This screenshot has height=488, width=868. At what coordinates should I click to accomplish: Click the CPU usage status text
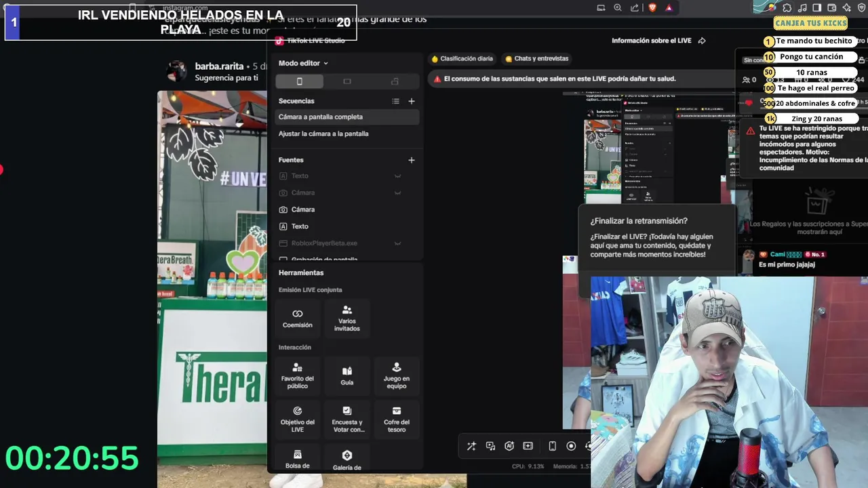tap(528, 466)
